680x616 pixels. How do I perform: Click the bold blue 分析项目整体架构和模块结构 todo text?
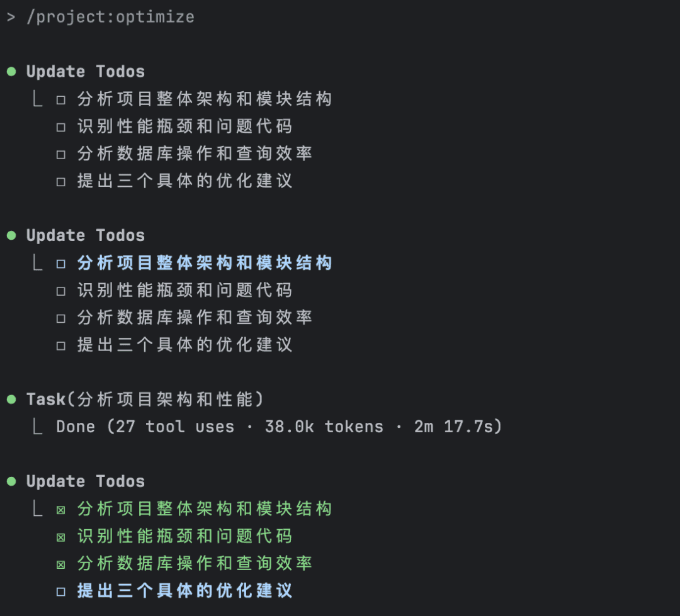coord(205,263)
